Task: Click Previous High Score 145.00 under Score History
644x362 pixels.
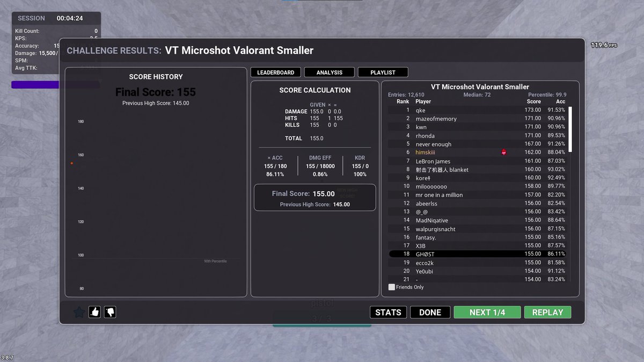Action: 156,103
